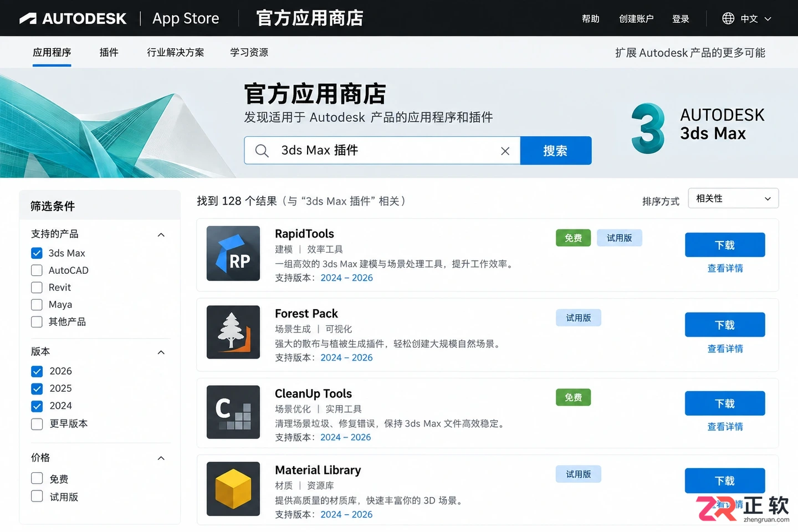Image resolution: width=798 pixels, height=532 pixels.
Task: Click the 找到 128 个结果 text
Action: click(237, 201)
